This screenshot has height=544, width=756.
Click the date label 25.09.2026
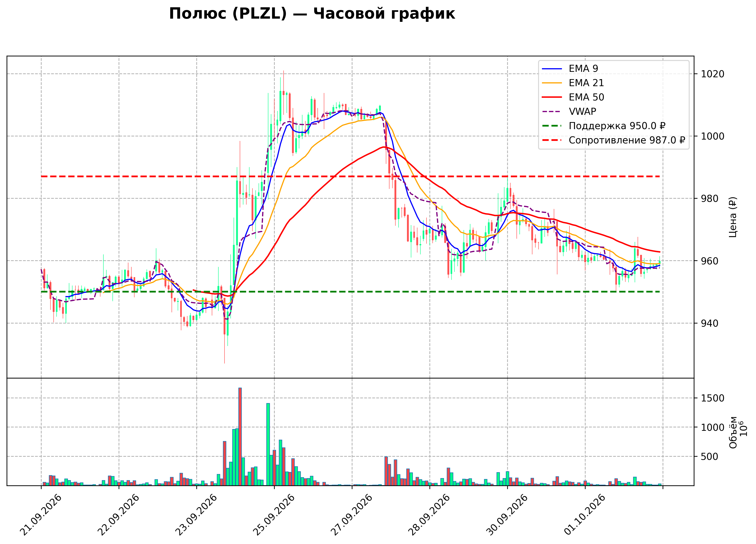point(274,515)
